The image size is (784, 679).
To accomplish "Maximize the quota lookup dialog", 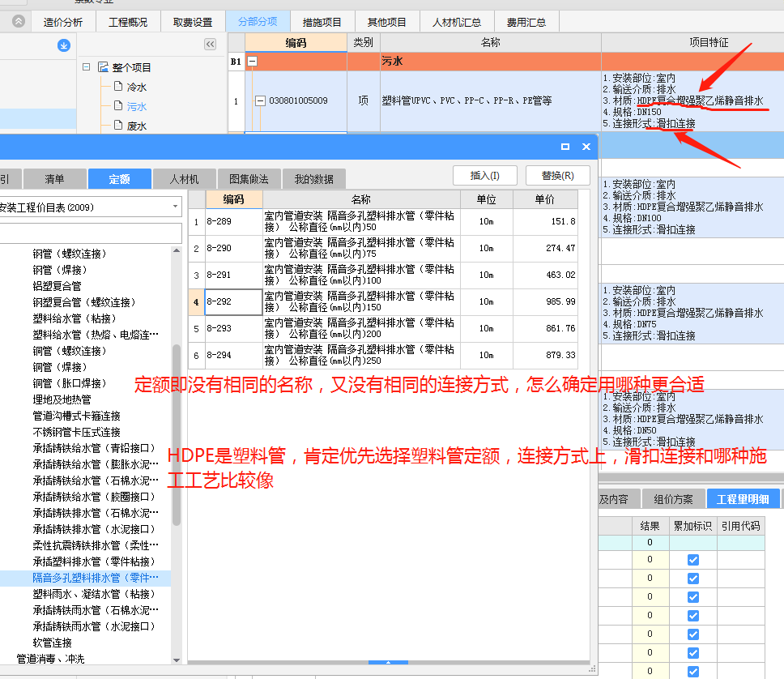I will (x=565, y=147).
